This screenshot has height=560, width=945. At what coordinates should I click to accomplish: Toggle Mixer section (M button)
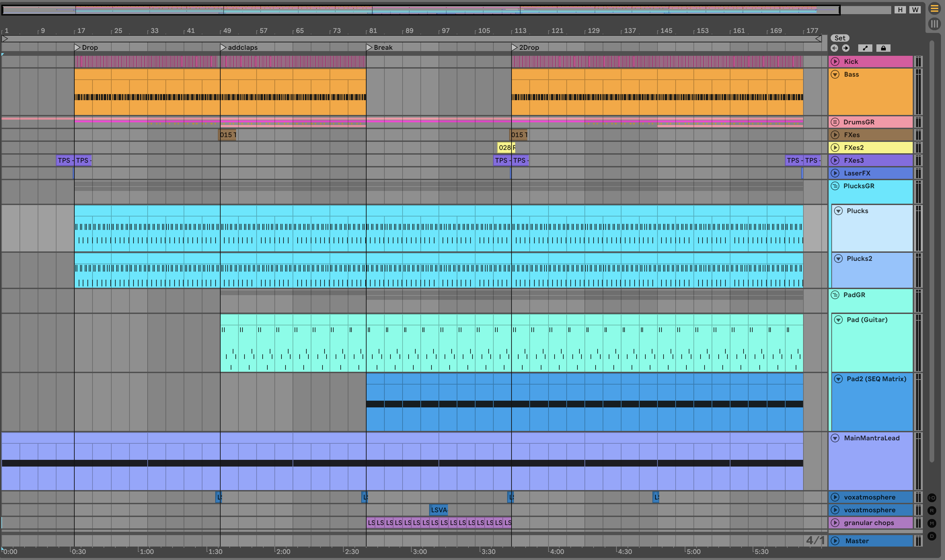pyautogui.click(x=932, y=523)
